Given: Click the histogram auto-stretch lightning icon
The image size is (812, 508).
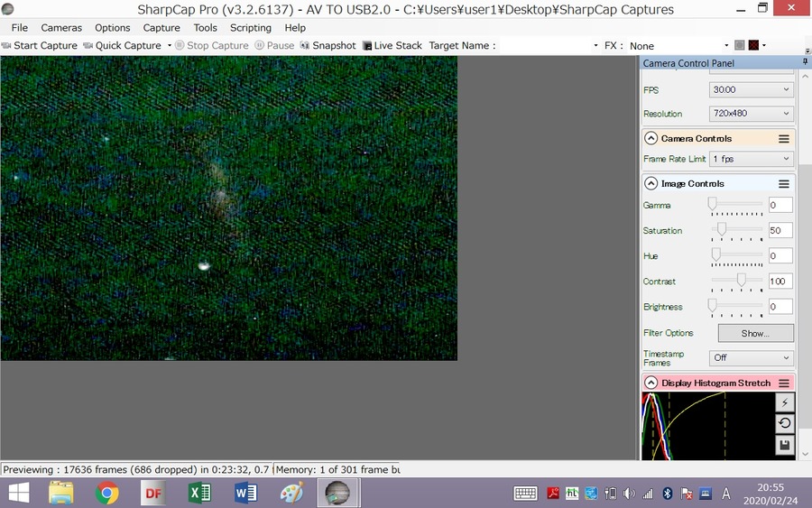Looking at the screenshot, I should pyautogui.click(x=785, y=402).
